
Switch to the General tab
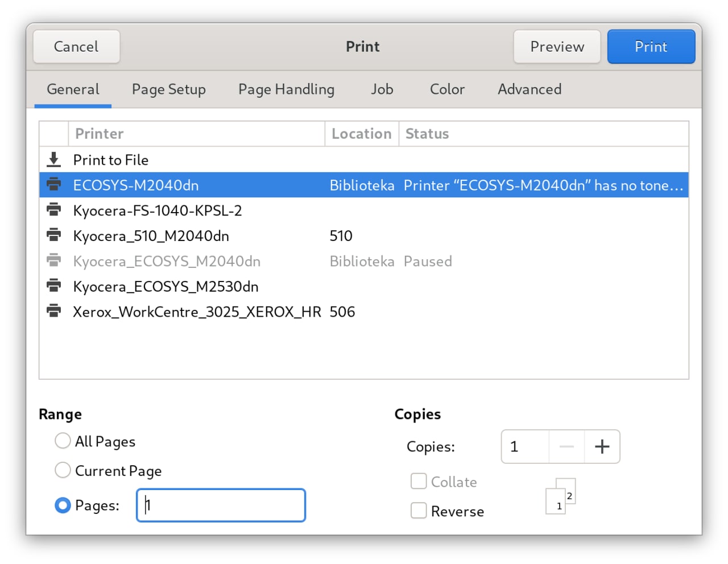click(x=73, y=89)
